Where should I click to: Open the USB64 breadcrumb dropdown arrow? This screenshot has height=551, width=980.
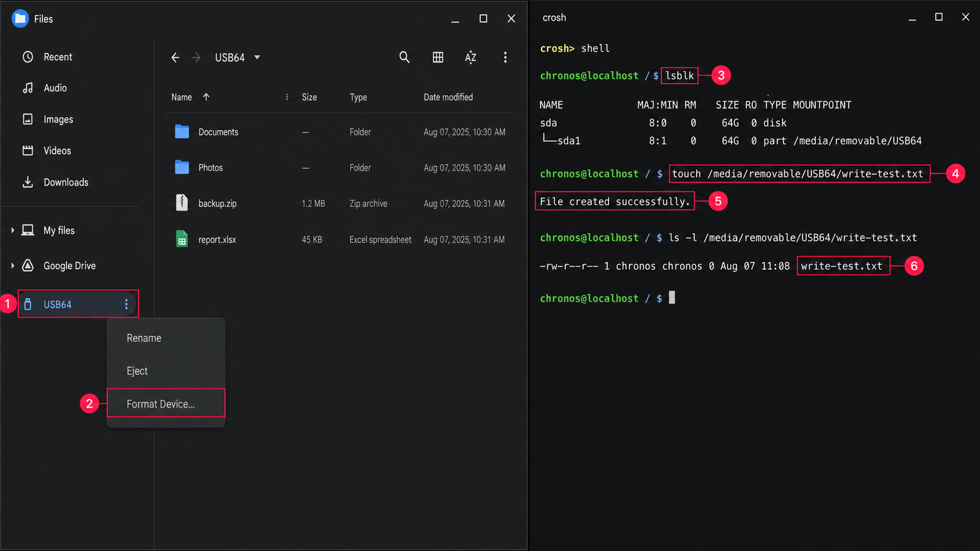click(257, 57)
